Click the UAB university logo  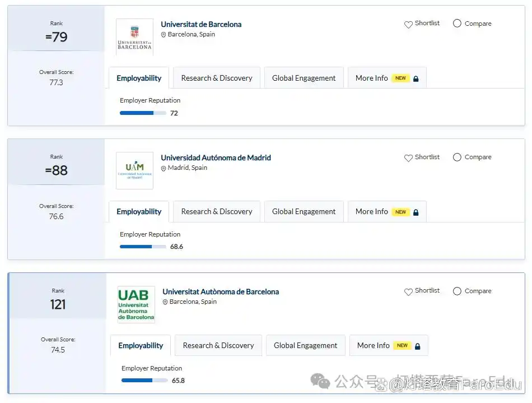coord(136,304)
